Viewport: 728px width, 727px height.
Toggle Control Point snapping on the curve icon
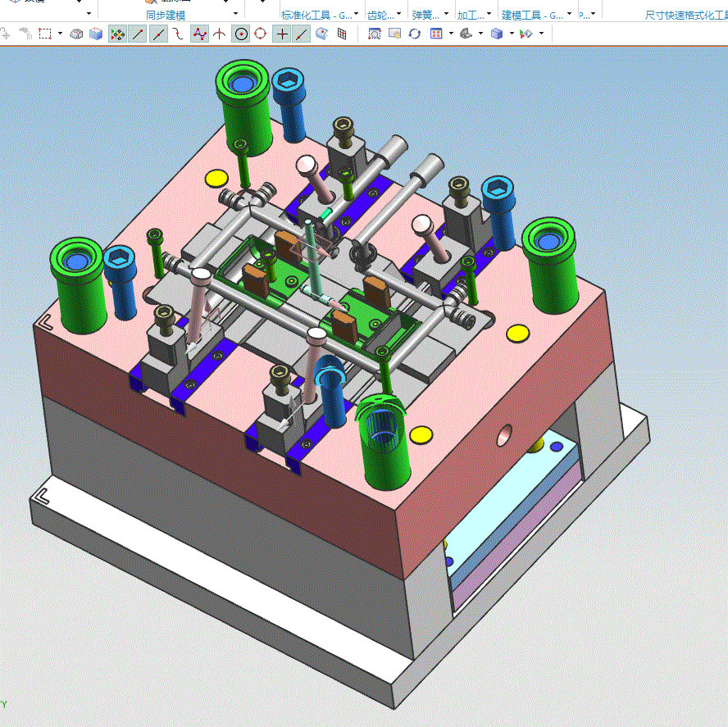(178, 34)
